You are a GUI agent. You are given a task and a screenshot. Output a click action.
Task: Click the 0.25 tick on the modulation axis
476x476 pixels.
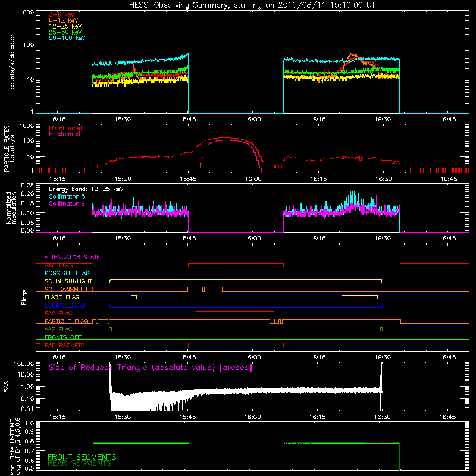[x=27, y=185]
